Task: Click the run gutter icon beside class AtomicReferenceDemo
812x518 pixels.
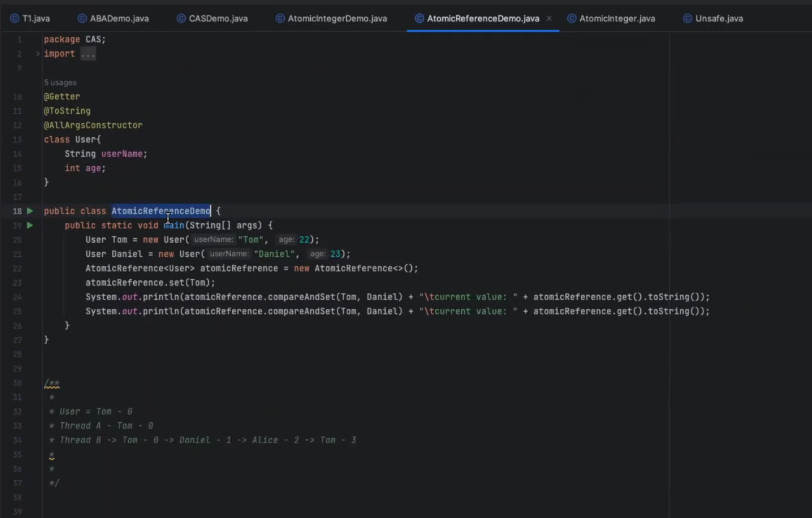Action: 30,211
